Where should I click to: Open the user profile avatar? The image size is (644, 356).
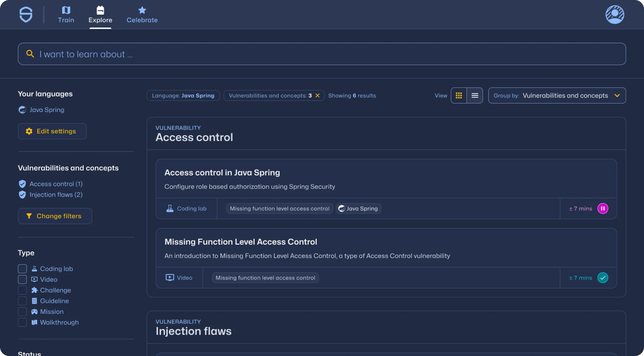click(x=615, y=14)
